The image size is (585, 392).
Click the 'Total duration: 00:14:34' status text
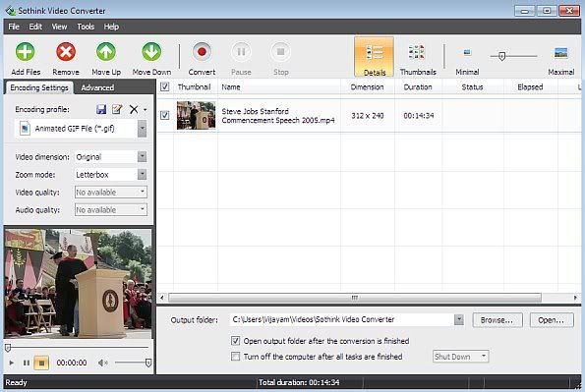[299, 382]
